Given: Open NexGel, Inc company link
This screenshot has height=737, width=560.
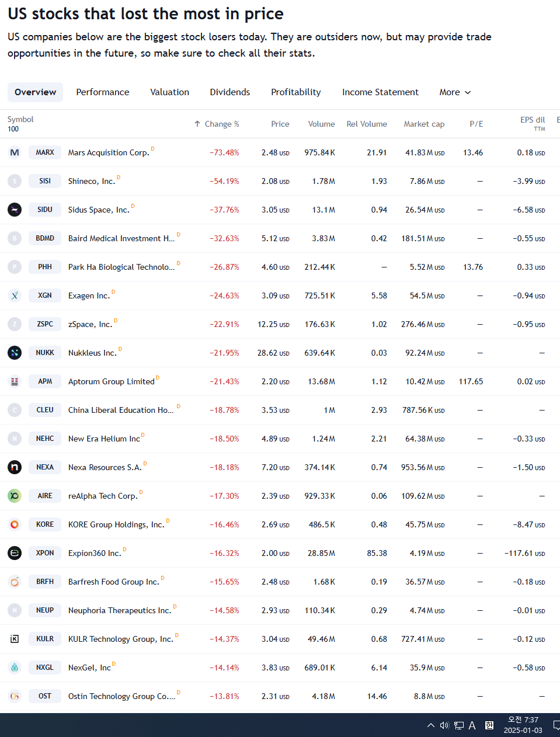Looking at the screenshot, I should (x=89, y=668).
